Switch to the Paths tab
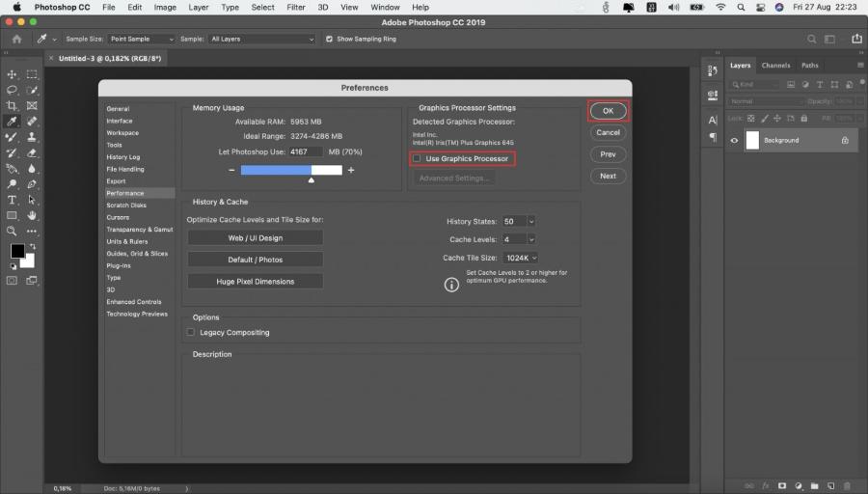The width and height of the screenshot is (868, 494). pos(809,66)
